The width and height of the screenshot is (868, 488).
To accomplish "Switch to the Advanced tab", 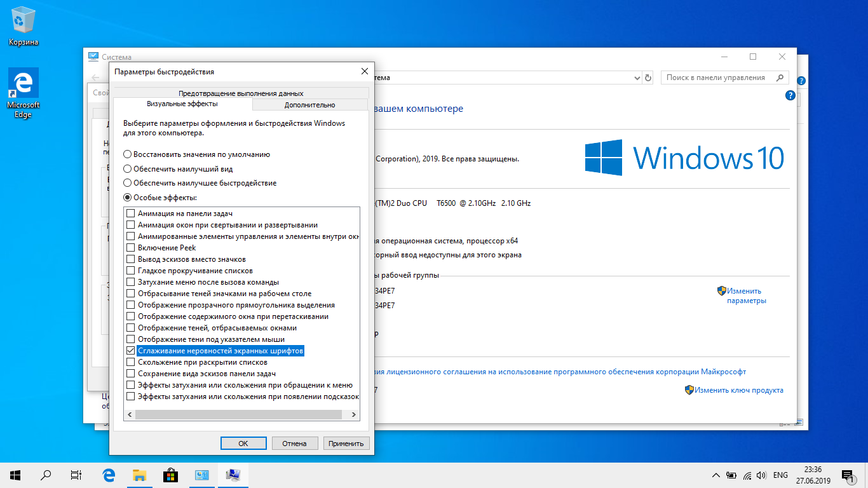I will pos(310,105).
